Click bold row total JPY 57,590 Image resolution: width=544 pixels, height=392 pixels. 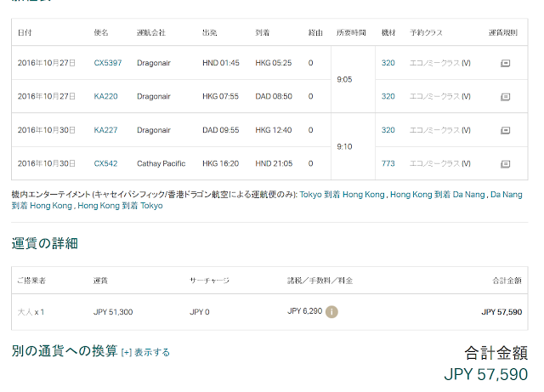pos(501,312)
